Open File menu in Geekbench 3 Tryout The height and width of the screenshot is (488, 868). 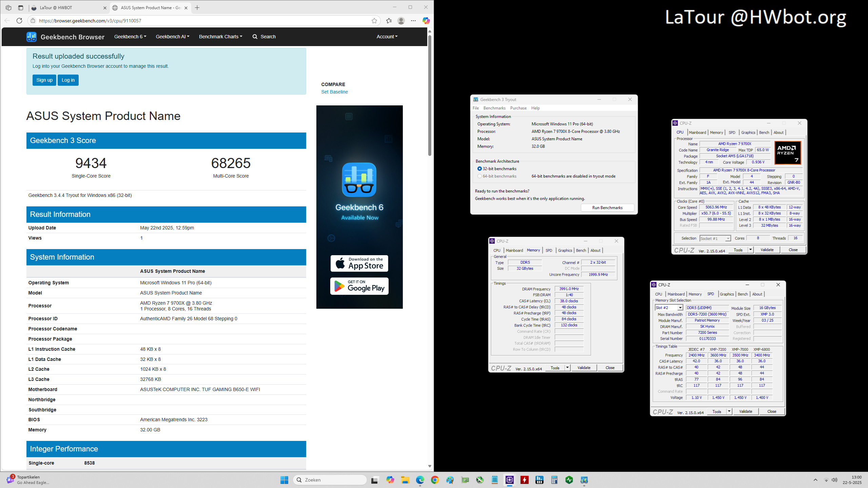pos(476,108)
